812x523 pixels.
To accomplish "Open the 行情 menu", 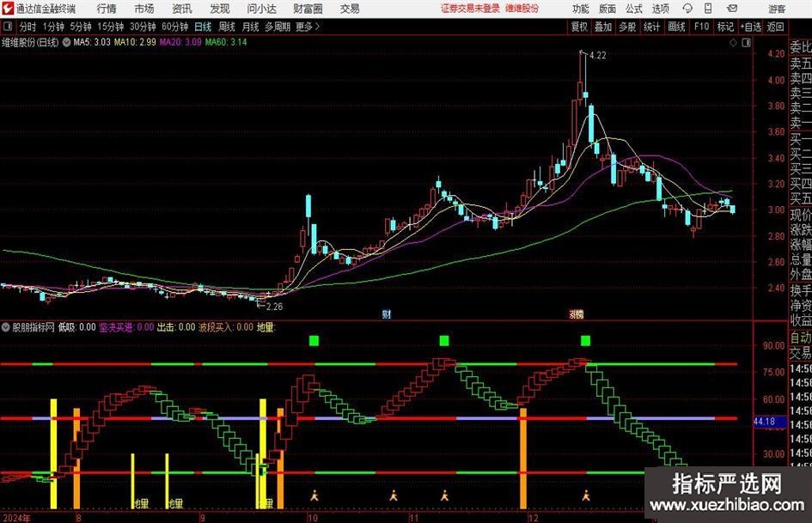I will pyautogui.click(x=107, y=9).
